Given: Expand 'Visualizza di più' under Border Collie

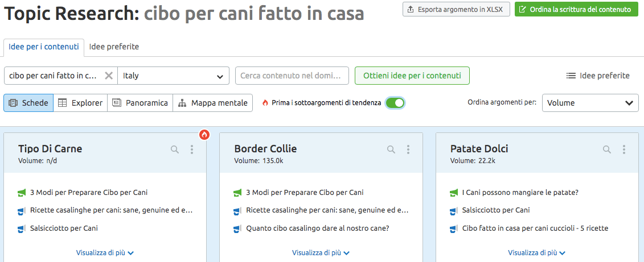Looking at the screenshot, I should point(321,253).
